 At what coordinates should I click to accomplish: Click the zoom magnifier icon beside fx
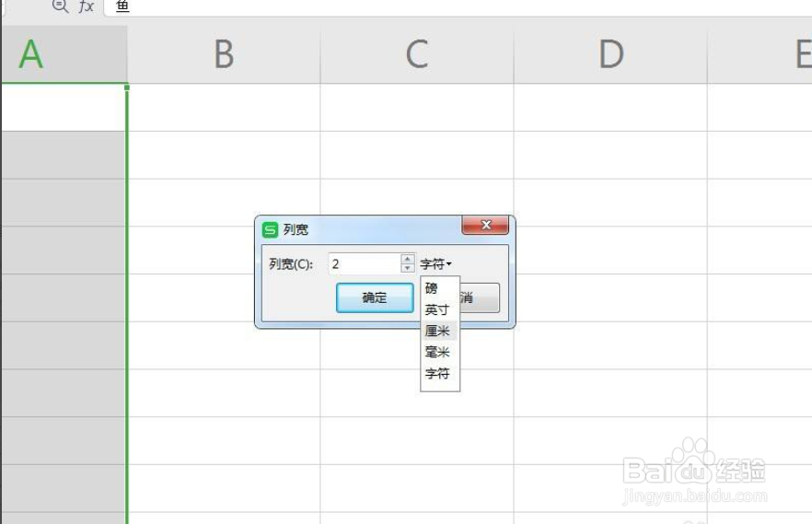click(61, 6)
